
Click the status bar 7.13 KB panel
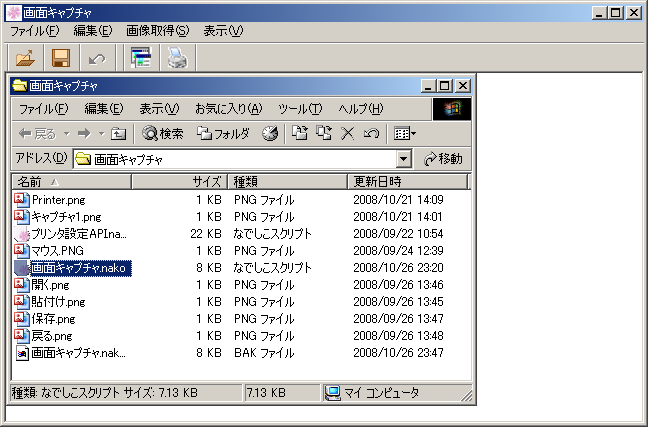[x=282, y=393]
